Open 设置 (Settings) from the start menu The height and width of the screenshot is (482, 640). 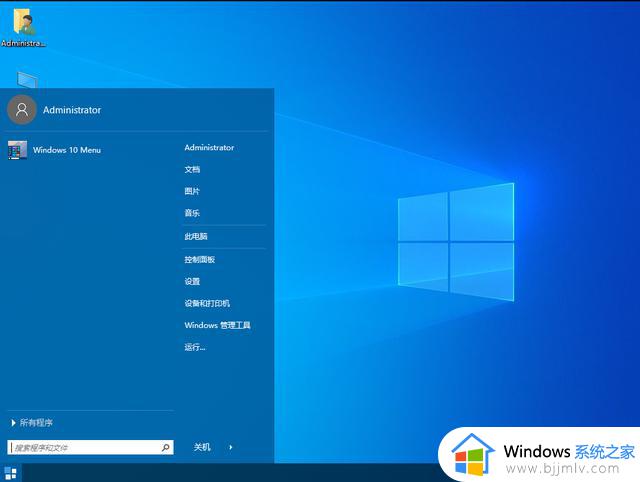click(192, 282)
